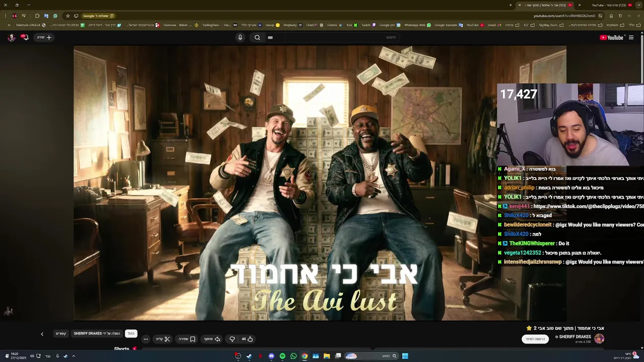The width and height of the screenshot is (644, 362).
Task: Click the search magnifier button
Action: [257, 37]
